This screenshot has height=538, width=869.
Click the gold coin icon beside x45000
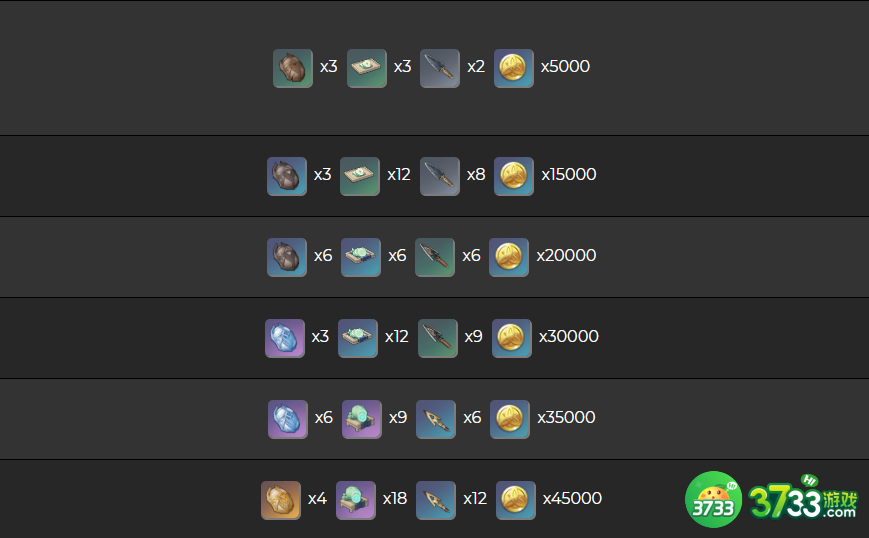516,500
